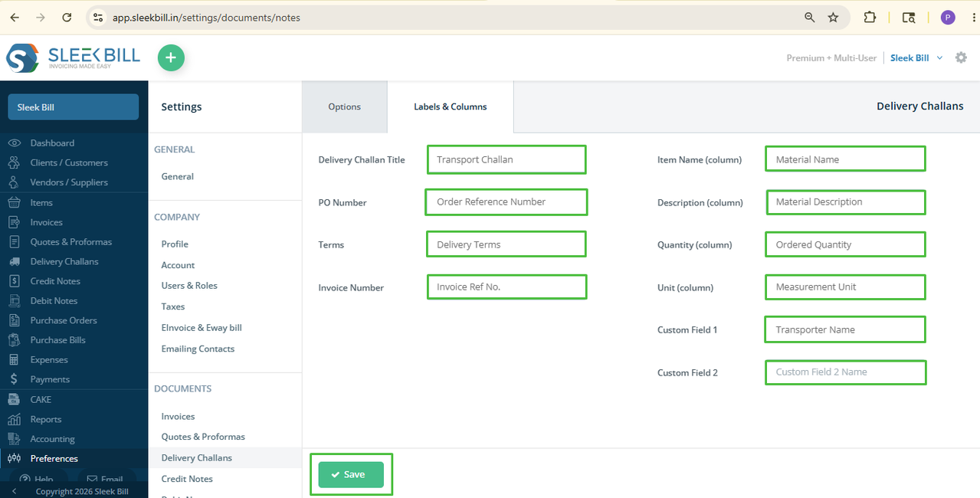980x498 pixels.
Task: Open the settings gear icon
Action: click(x=961, y=57)
